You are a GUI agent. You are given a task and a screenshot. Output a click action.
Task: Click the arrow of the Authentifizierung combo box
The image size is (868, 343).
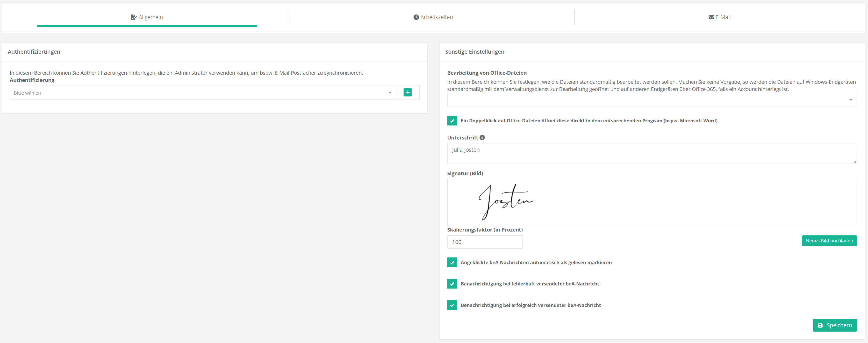coord(390,93)
